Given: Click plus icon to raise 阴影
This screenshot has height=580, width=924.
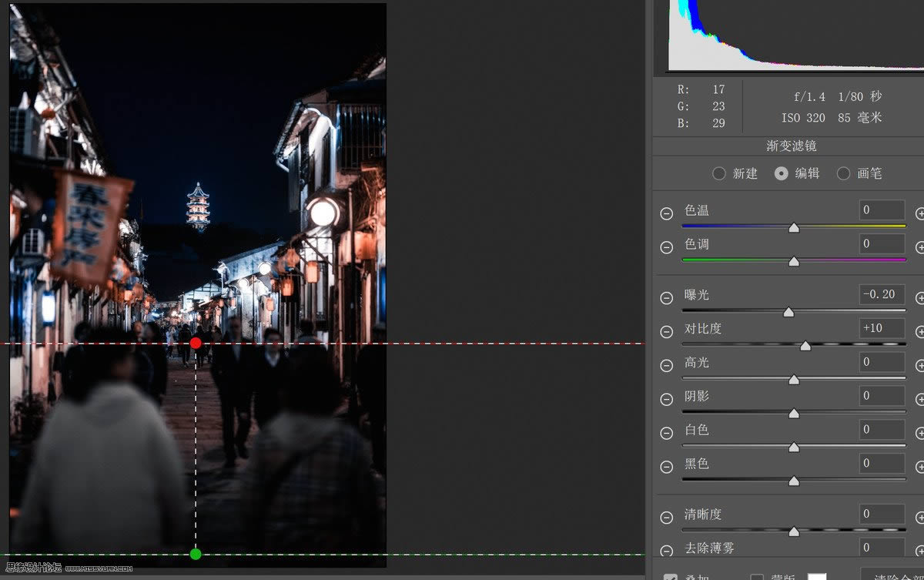Looking at the screenshot, I should 919,400.
